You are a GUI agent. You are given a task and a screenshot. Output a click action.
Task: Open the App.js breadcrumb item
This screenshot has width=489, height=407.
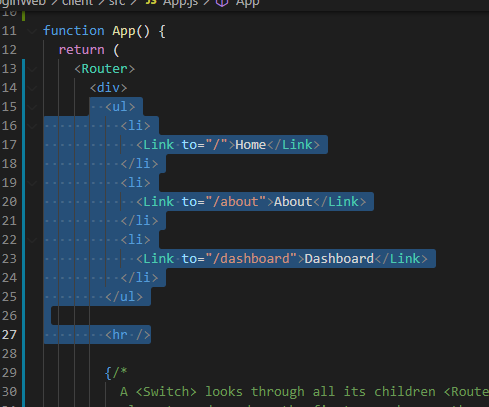[x=172, y=3]
